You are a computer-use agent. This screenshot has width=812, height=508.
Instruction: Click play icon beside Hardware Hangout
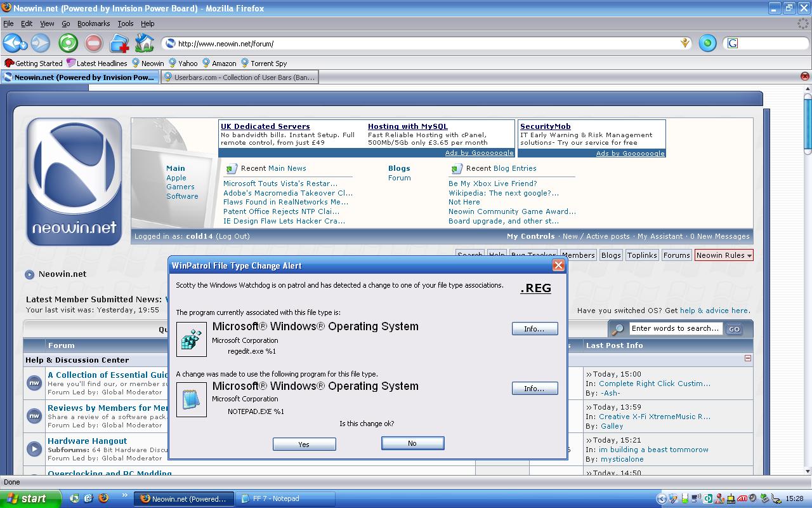(x=34, y=449)
